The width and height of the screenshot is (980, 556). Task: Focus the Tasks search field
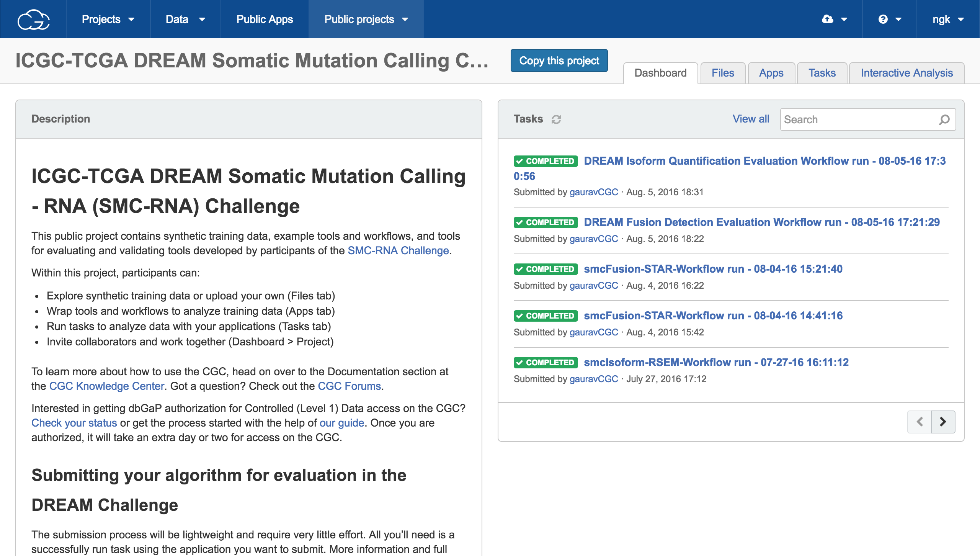pyautogui.click(x=868, y=119)
